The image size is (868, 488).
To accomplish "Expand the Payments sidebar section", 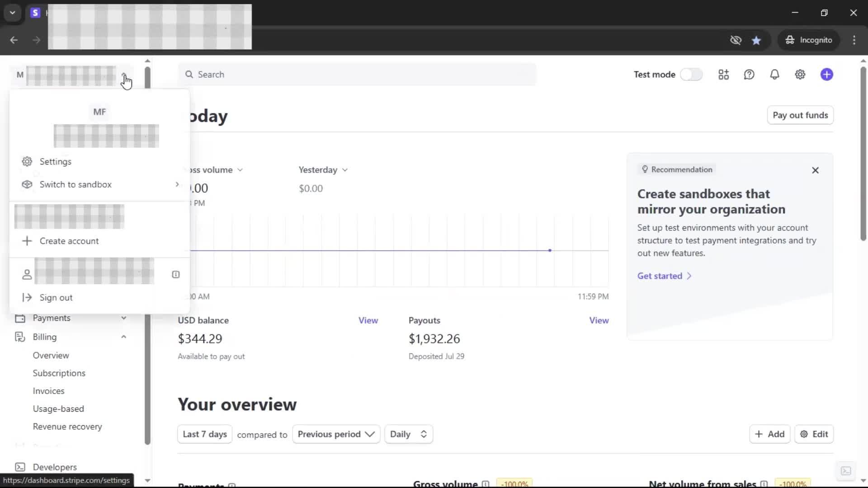I will pos(123,318).
